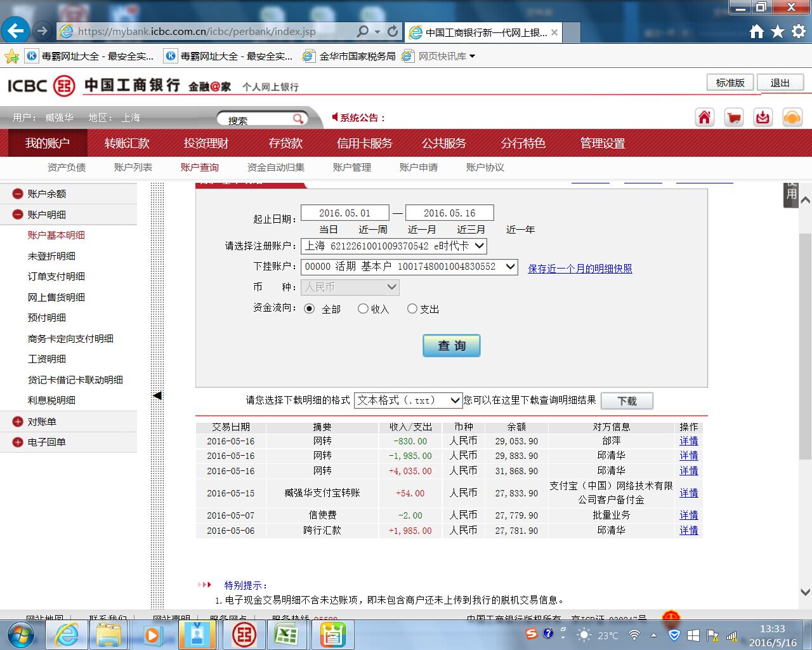The image size is (812, 650).
Task: Select the 收入 fund flow radio button
Action: [x=363, y=308]
